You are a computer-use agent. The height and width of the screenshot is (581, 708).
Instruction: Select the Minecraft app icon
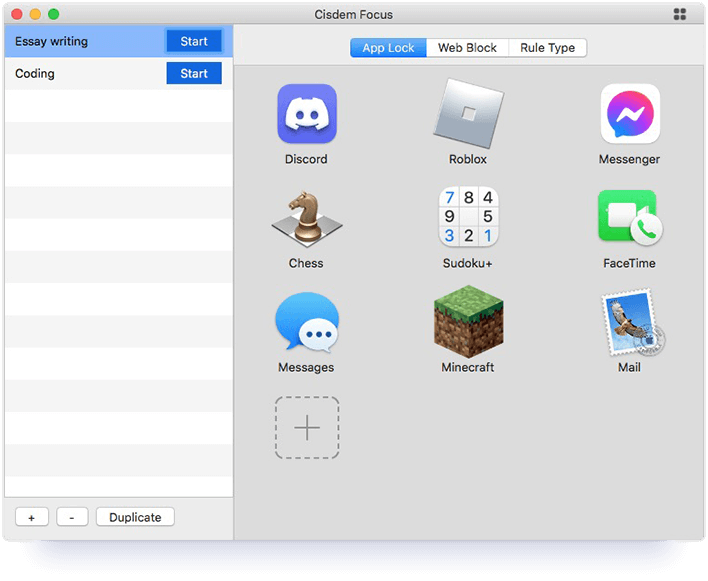pos(468,321)
